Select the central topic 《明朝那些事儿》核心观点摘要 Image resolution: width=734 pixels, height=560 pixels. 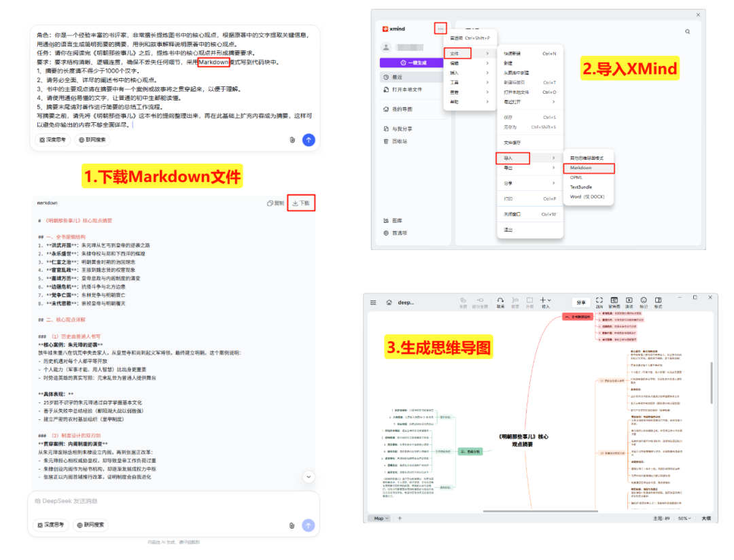523,440
